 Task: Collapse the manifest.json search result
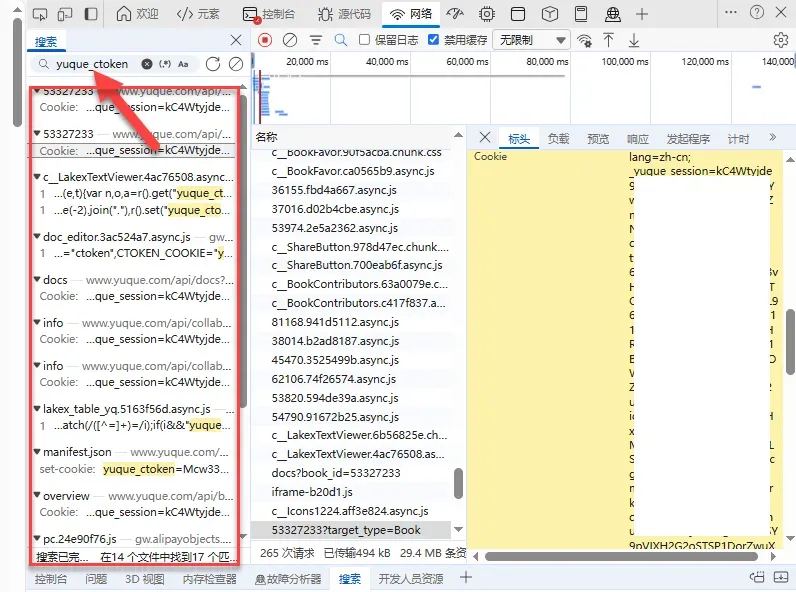point(37,453)
